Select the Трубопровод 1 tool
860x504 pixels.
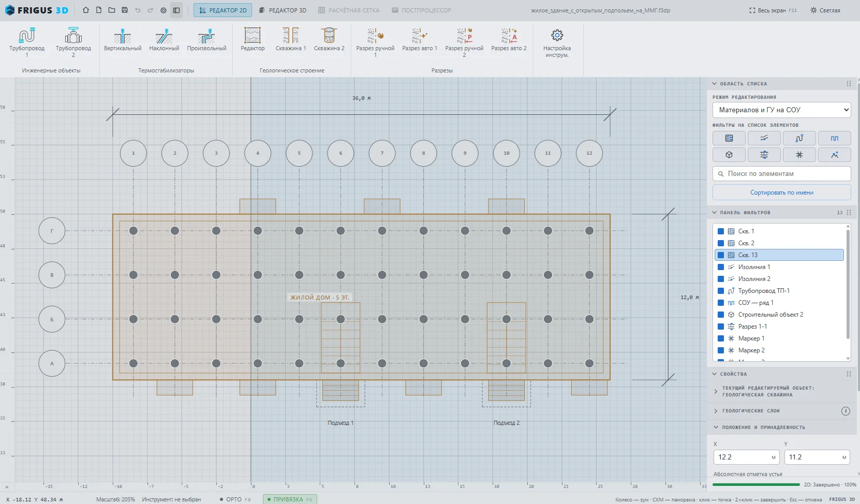pyautogui.click(x=27, y=42)
